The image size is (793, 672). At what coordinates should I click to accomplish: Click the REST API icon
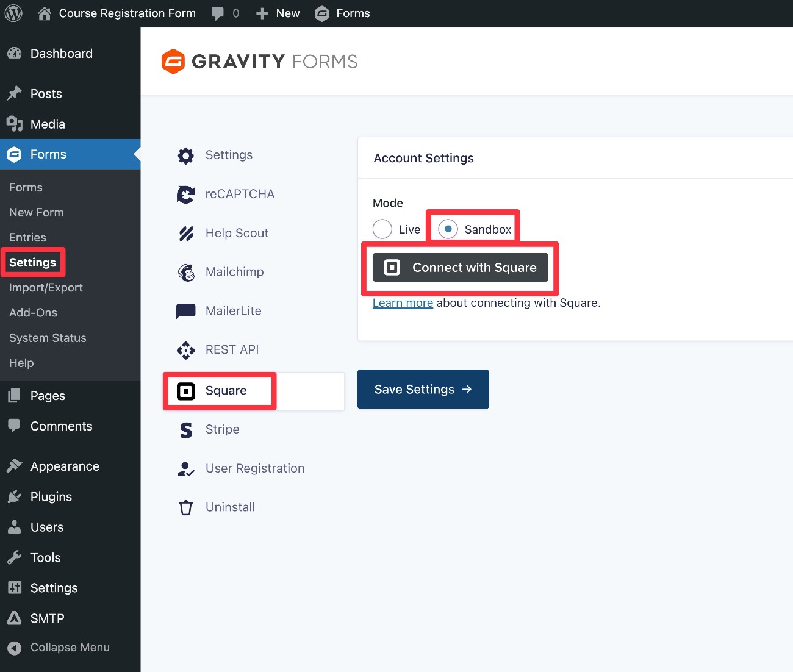pyautogui.click(x=185, y=350)
